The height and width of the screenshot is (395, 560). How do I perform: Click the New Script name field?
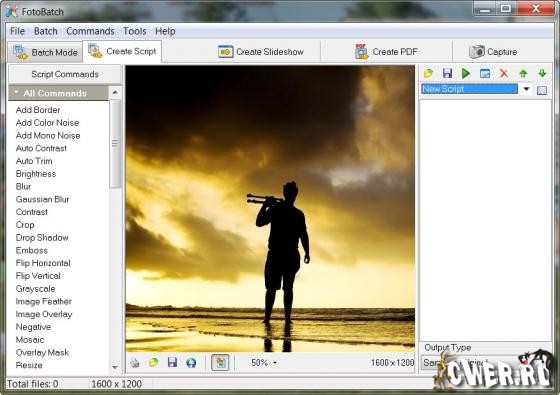[469, 89]
